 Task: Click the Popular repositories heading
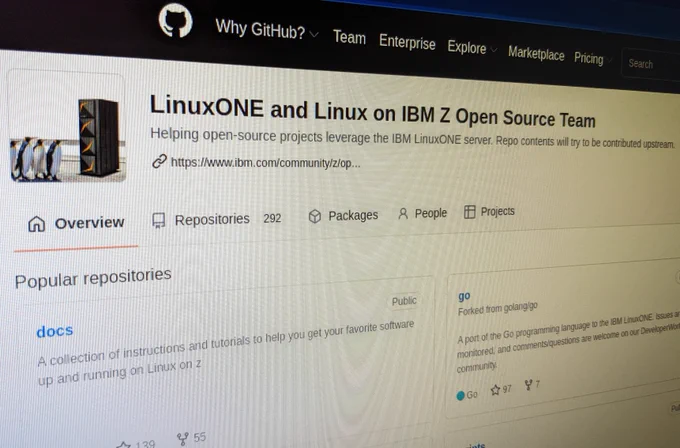coord(93,278)
